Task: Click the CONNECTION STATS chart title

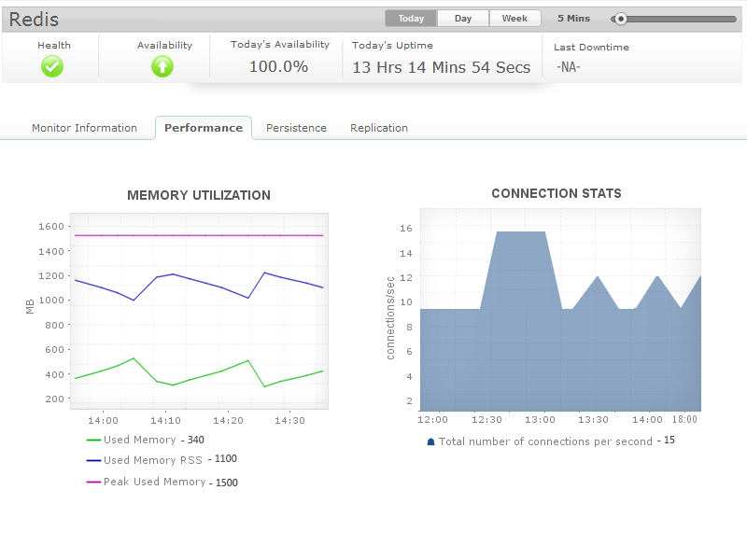Action: (557, 193)
